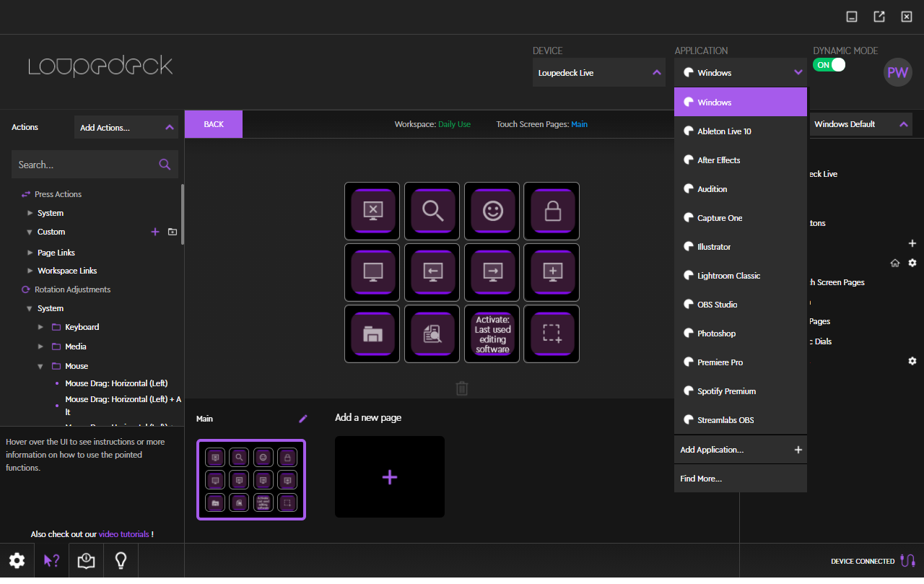Screen dimensions: 924x584
Task: Collapse the Application Windows dropdown
Action: [741, 72]
